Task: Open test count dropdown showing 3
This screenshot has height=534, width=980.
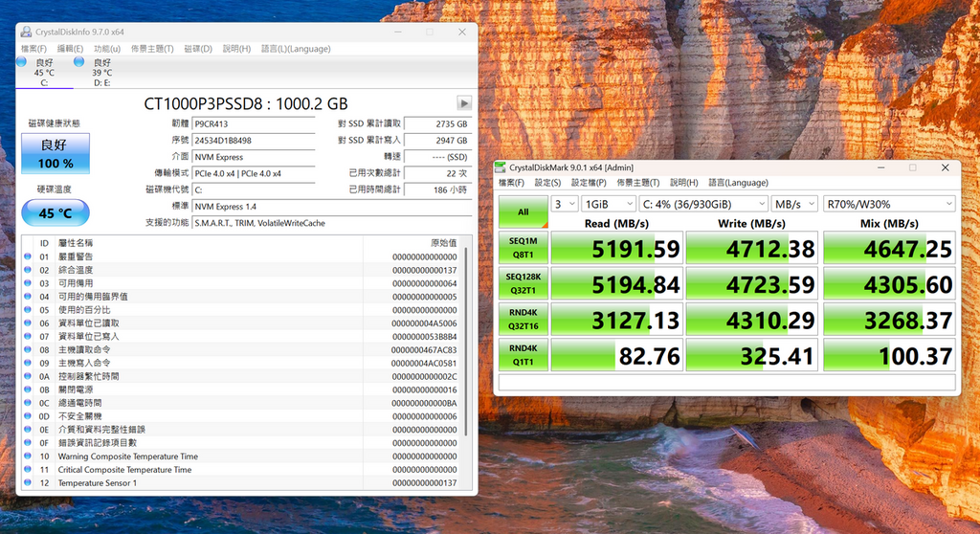Action: tap(565, 204)
